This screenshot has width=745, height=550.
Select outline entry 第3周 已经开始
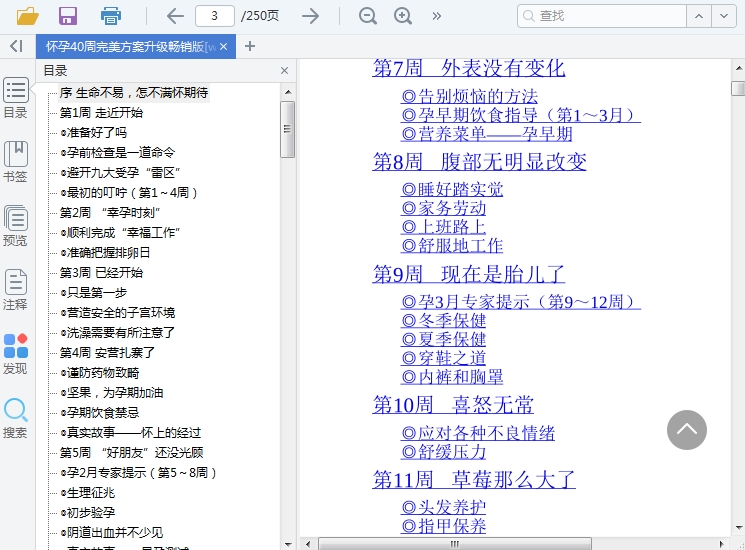click(101, 273)
